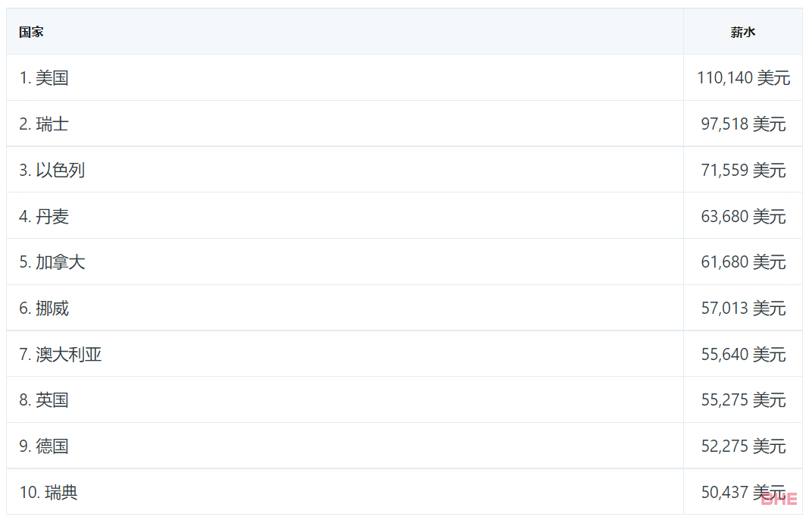Select the 9. 德国 country cell
Screen dimensions: 812x520
pyautogui.click(x=44, y=446)
